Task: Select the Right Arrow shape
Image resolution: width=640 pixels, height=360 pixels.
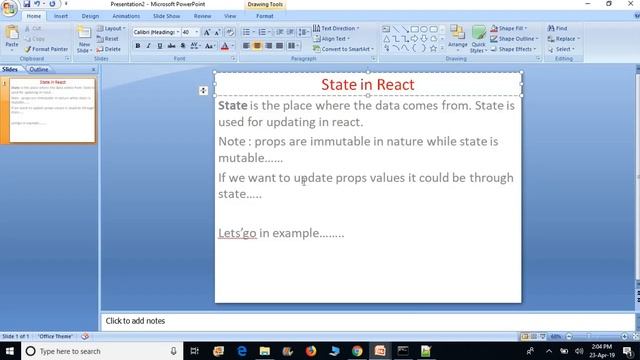Action: tap(415, 39)
